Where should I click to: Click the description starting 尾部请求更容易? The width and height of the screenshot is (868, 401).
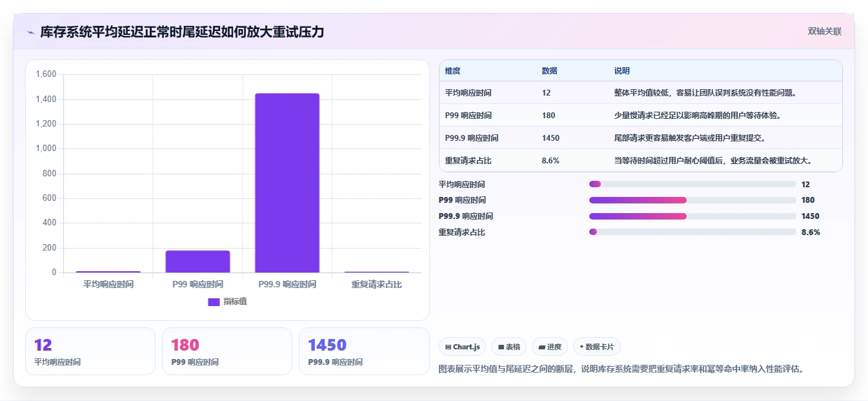pos(690,138)
